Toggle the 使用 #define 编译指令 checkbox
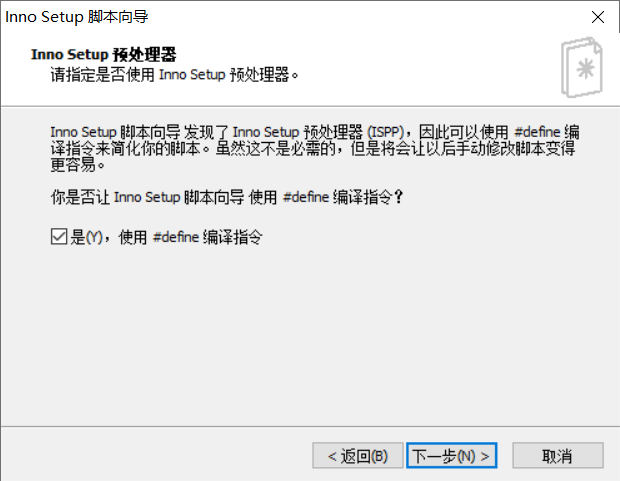The height and width of the screenshot is (481, 620). (x=59, y=237)
